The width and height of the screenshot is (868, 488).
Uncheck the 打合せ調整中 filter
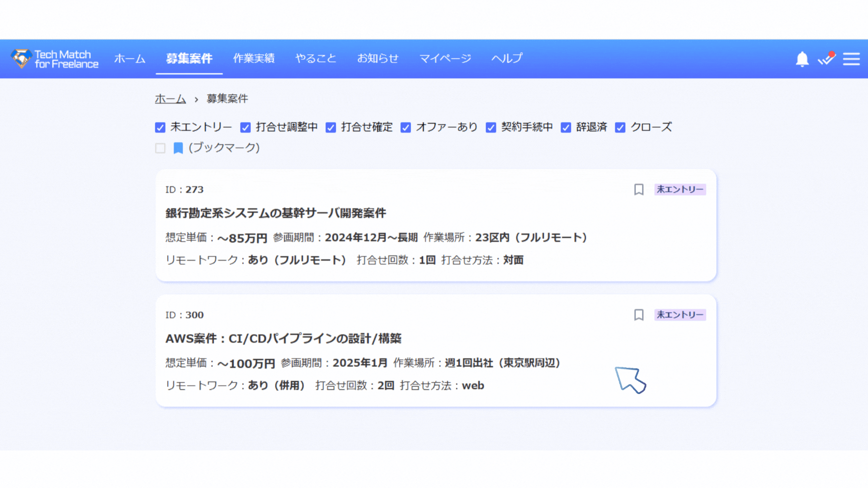click(x=245, y=127)
